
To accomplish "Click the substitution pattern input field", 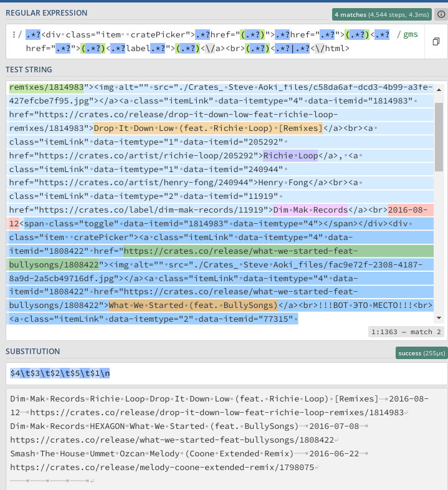I will 227,373.
